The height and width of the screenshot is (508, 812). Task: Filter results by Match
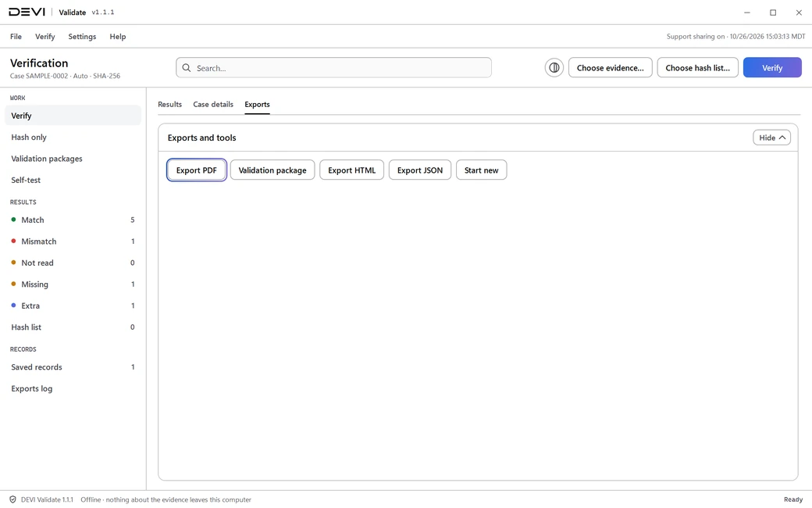[73, 220]
